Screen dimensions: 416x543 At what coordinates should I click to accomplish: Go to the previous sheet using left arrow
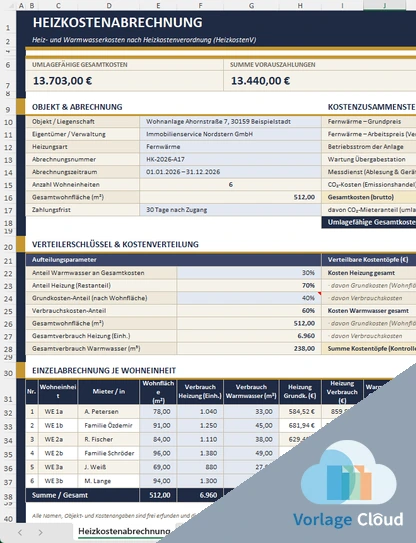pos(20,532)
